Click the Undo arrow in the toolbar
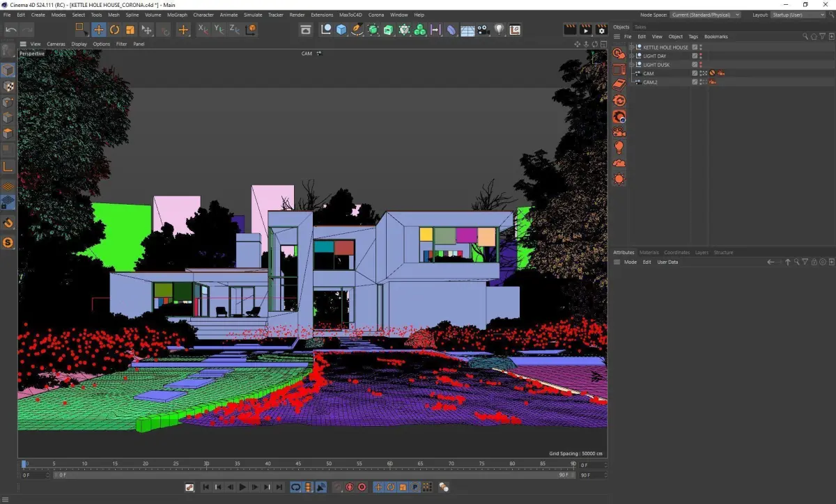836x504 pixels. [x=11, y=29]
